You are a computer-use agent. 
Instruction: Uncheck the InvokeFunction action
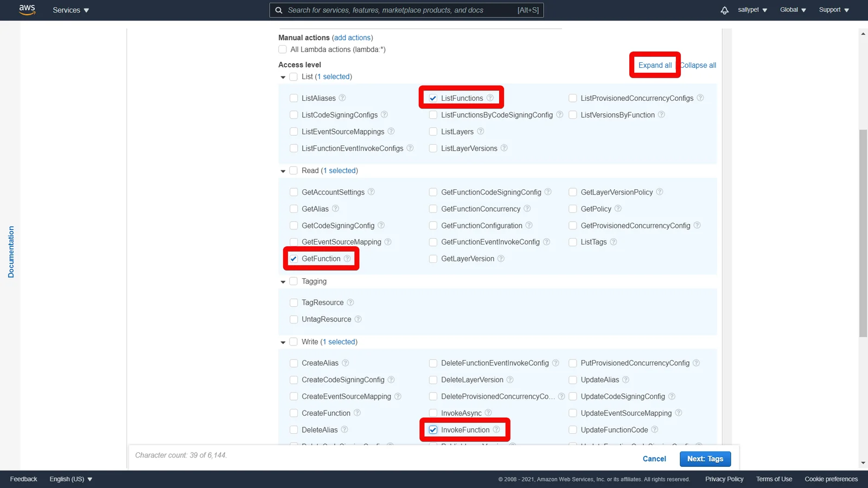(433, 430)
